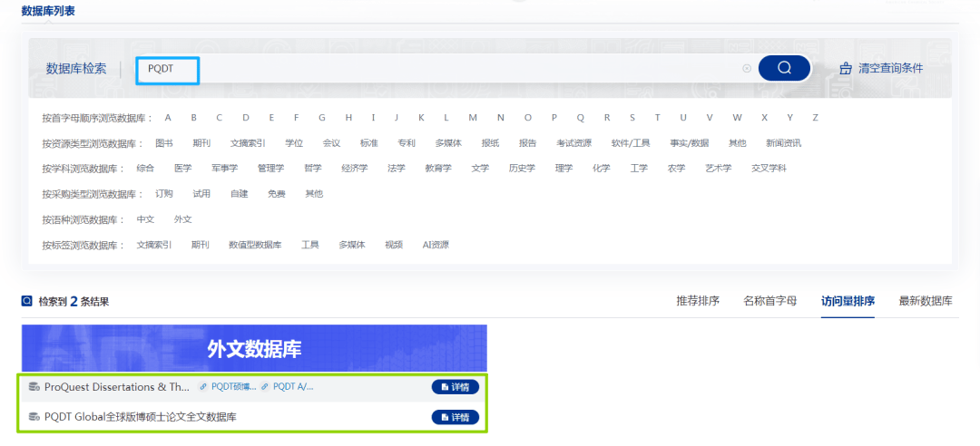
Task: Choose 艺术学 discipline filter
Action: pyautogui.click(x=718, y=168)
